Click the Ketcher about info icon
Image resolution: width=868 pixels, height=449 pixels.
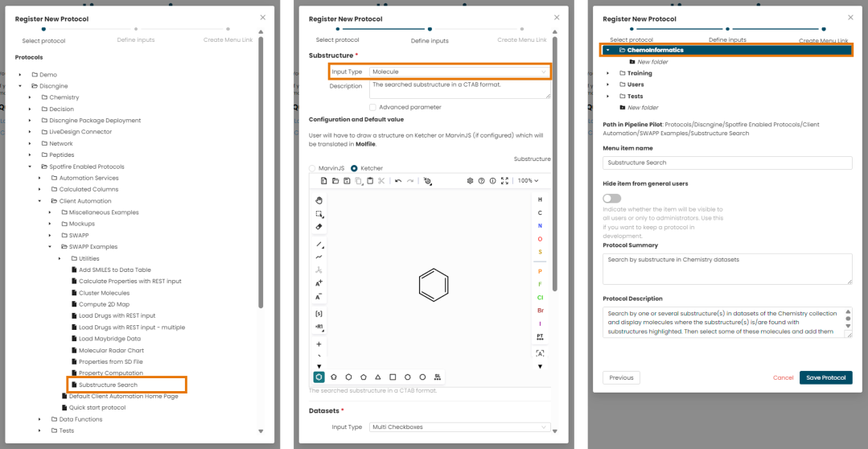[x=492, y=180]
